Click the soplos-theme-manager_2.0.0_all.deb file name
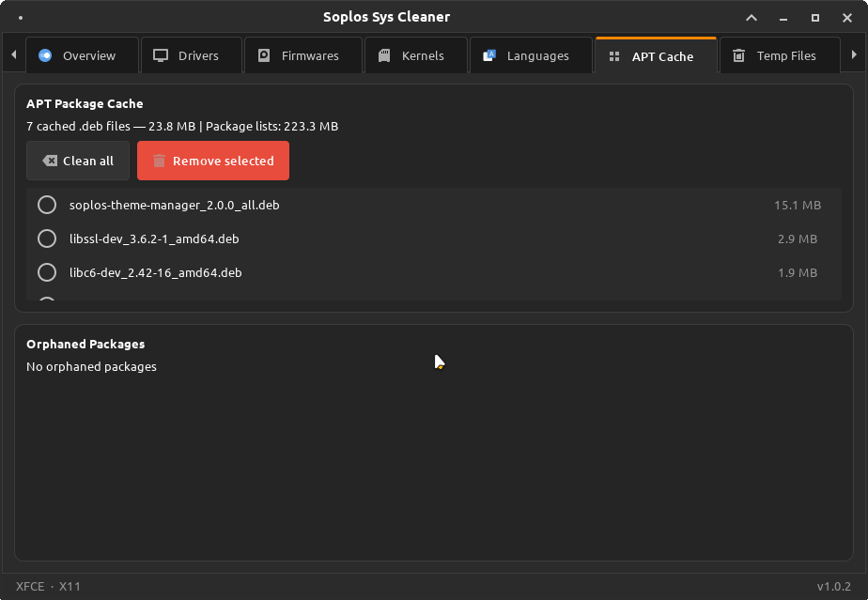This screenshot has width=868, height=600. pos(175,206)
